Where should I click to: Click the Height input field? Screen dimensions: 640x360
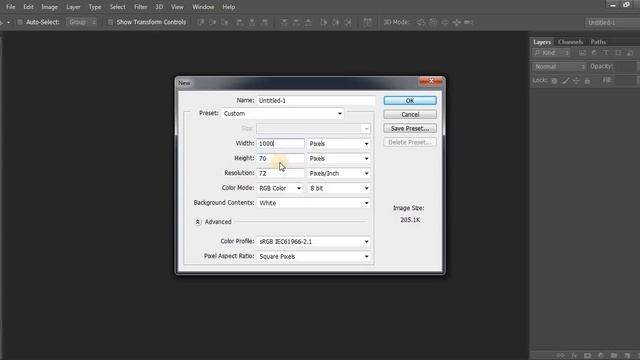coord(280,158)
